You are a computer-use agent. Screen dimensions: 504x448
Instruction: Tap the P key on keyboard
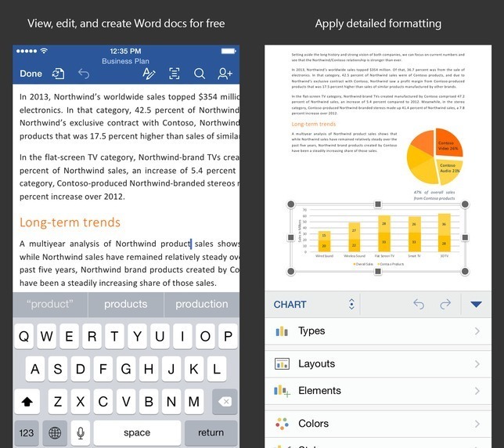point(228,337)
